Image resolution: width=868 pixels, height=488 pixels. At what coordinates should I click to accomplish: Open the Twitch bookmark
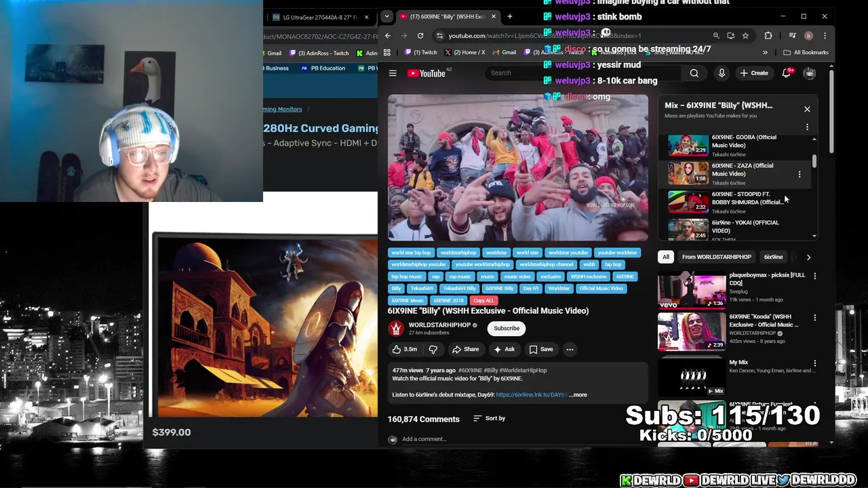pyautogui.click(x=421, y=52)
